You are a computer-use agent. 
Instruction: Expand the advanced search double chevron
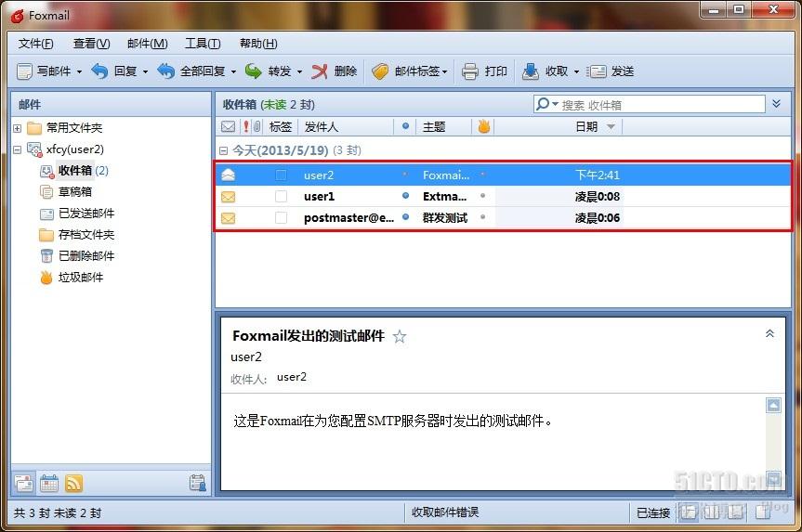776,104
